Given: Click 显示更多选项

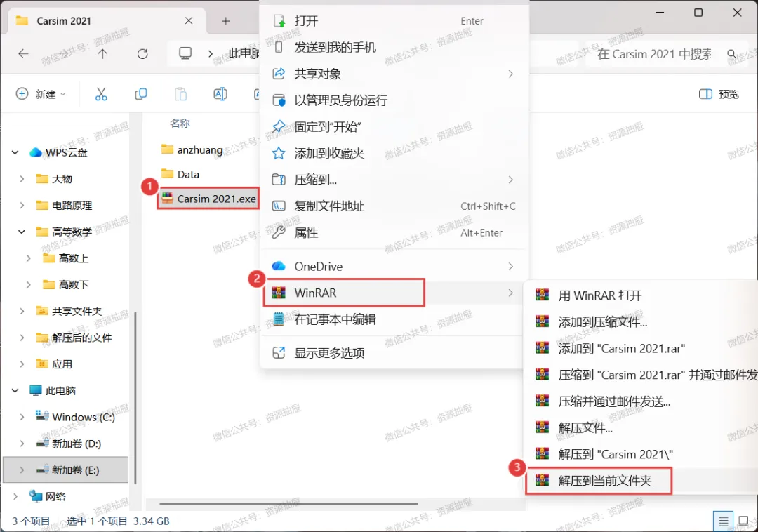Looking at the screenshot, I should pos(394,353).
